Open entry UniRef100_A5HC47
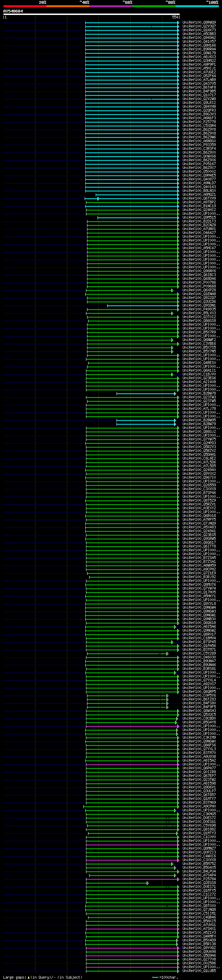222x980 pixels. (x=199, y=248)
